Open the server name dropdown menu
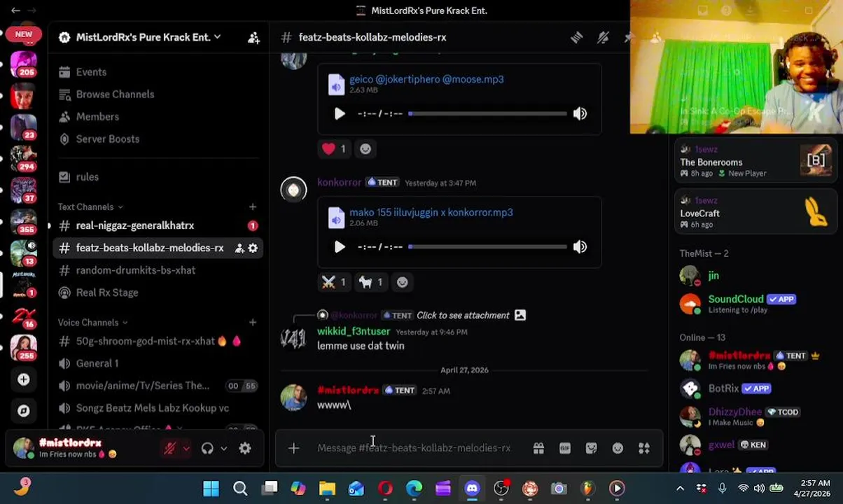Viewport: 843px width, 504px height. [148, 37]
